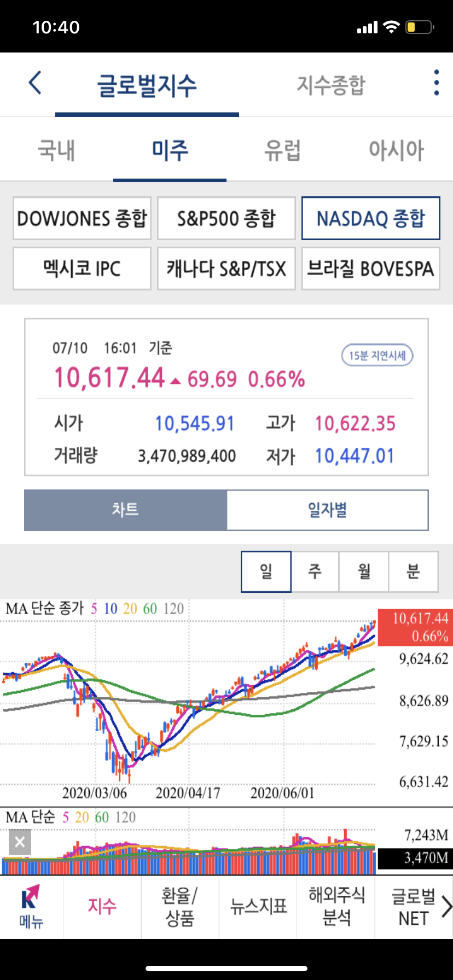The height and width of the screenshot is (980, 453).
Task: Show the 일자별 daily view
Action: [x=327, y=510]
